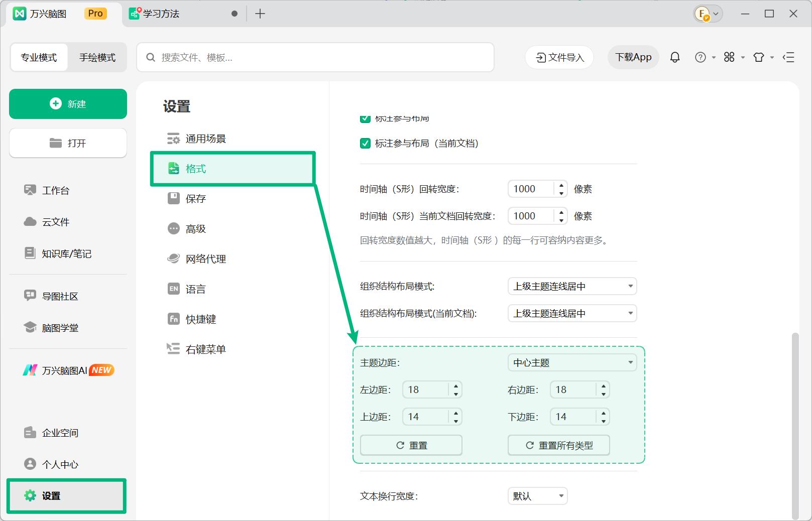The width and height of the screenshot is (812, 521).
Task: Click the settings panel vertical scrollbar
Action: tap(795, 426)
